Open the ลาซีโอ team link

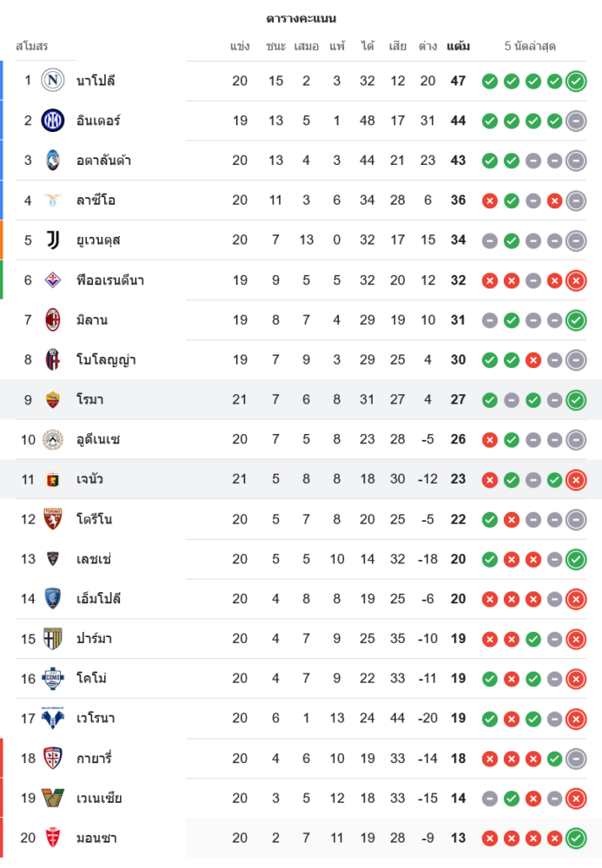coord(96,201)
